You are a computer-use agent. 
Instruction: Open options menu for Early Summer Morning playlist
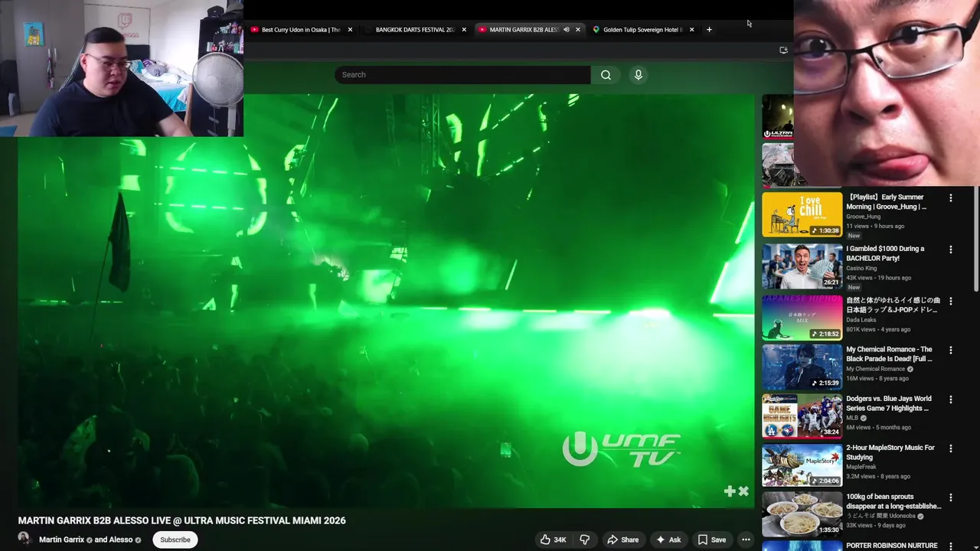tap(951, 197)
